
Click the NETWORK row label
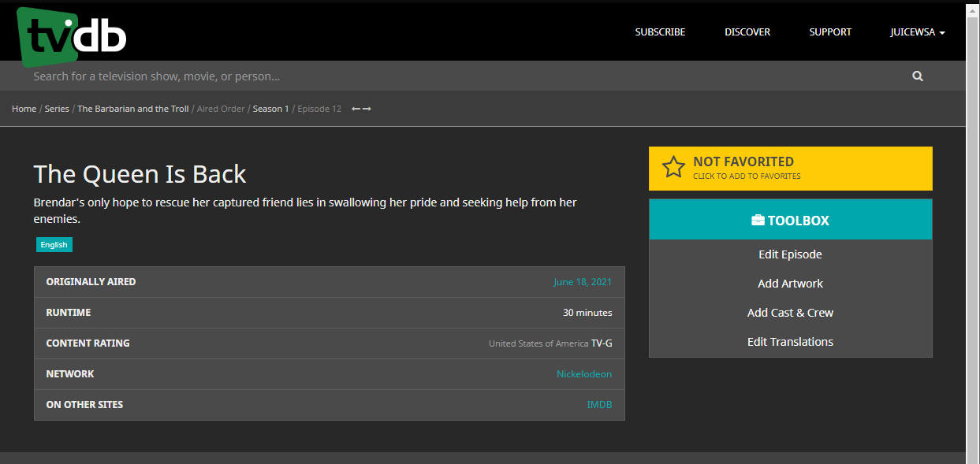click(x=70, y=374)
